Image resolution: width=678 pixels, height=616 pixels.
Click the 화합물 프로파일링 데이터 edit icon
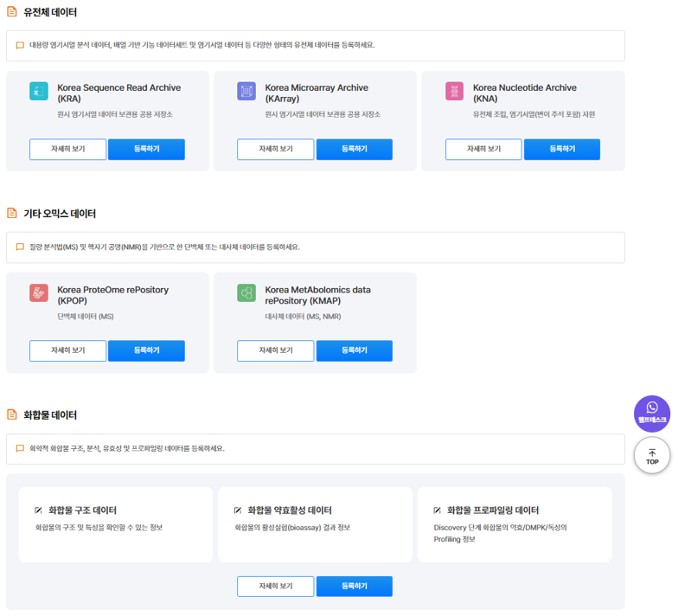pos(437,510)
